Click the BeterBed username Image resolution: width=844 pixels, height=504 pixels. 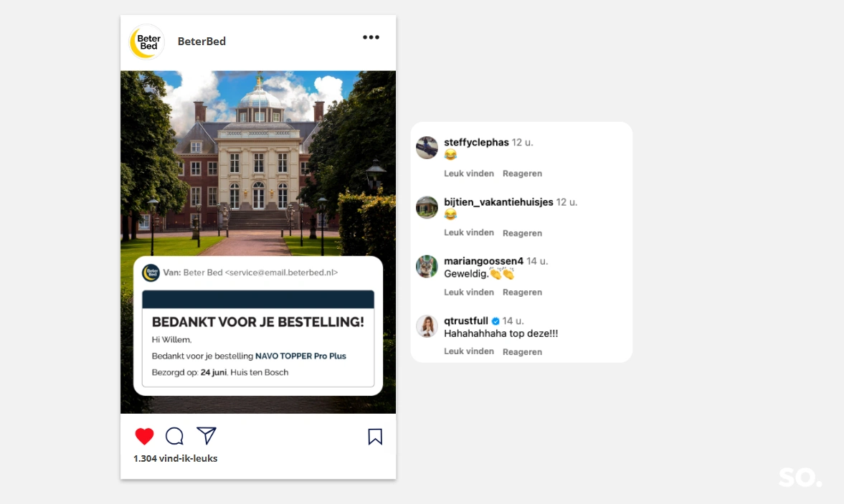click(201, 42)
